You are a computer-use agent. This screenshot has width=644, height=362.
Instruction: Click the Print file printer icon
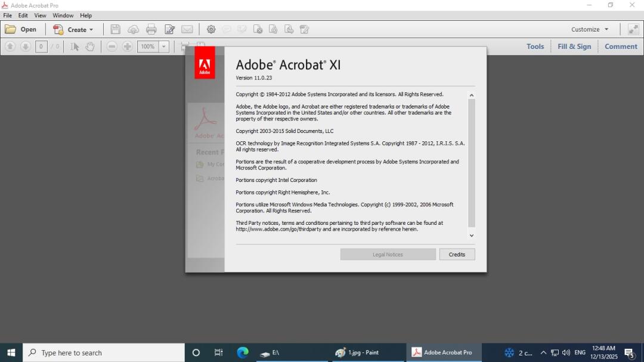coord(151,29)
